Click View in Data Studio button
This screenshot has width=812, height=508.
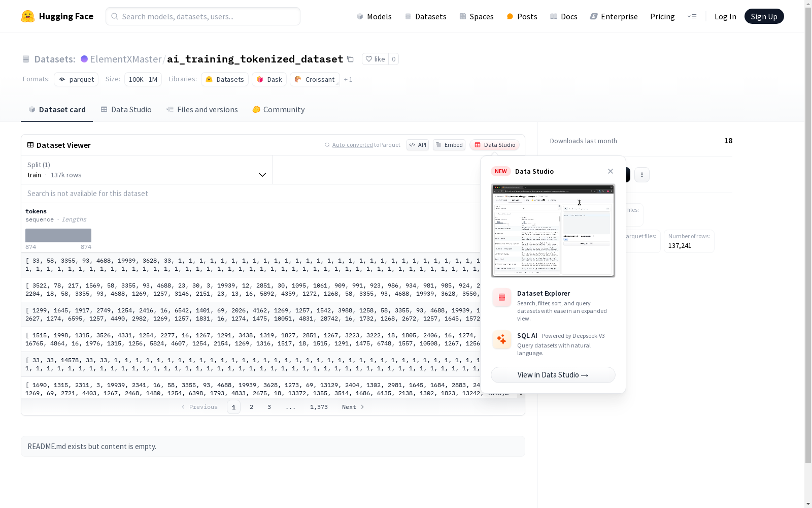point(553,375)
